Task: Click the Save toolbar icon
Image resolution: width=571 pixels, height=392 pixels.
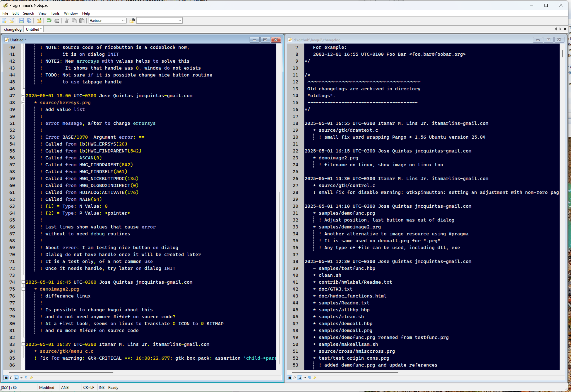Action: [x=21, y=21]
